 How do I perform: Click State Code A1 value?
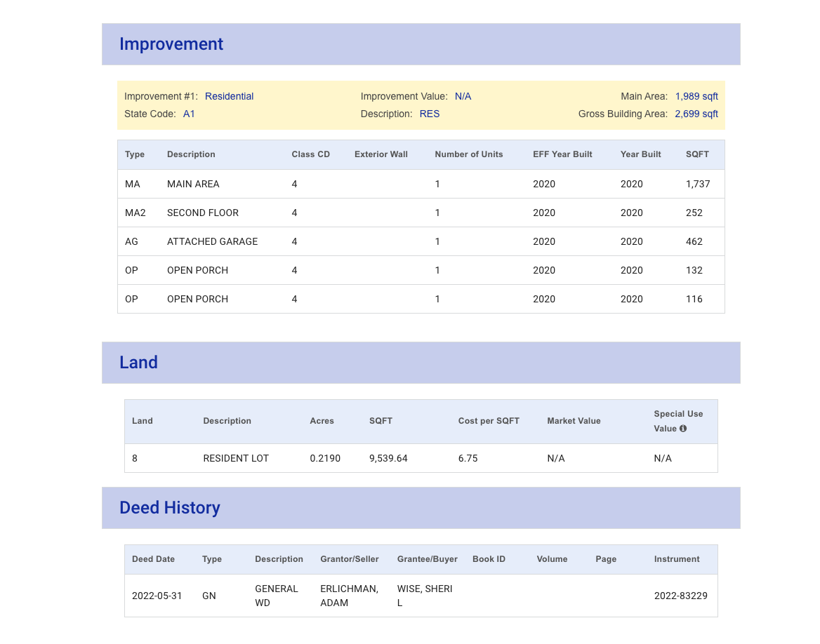189,114
